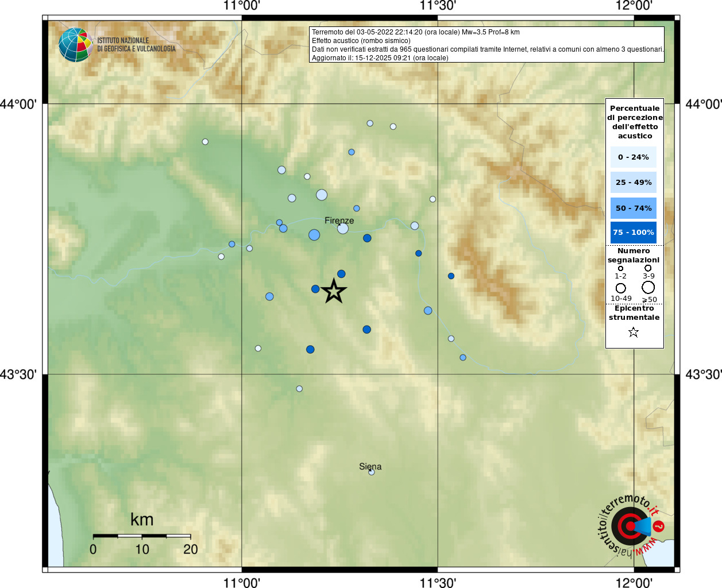722x588 pixels.
Task: Click the 'Aggiornato il: 15-12-2025' line
Action: point(380,58)
